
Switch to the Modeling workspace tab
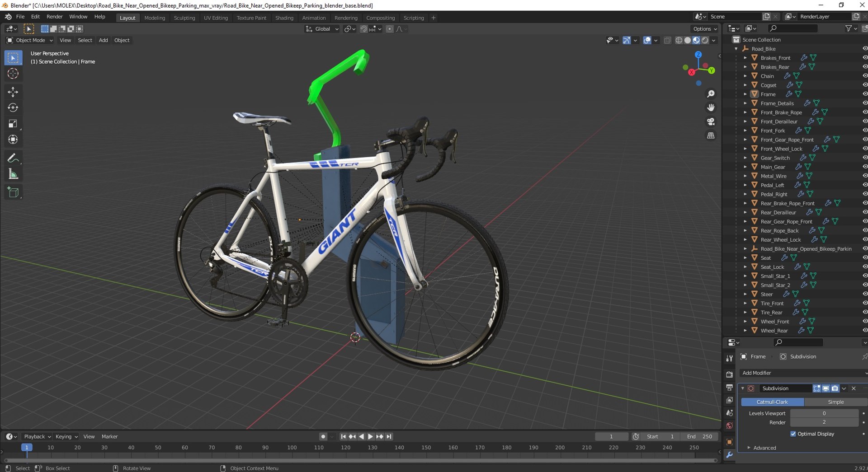(155, 18)
